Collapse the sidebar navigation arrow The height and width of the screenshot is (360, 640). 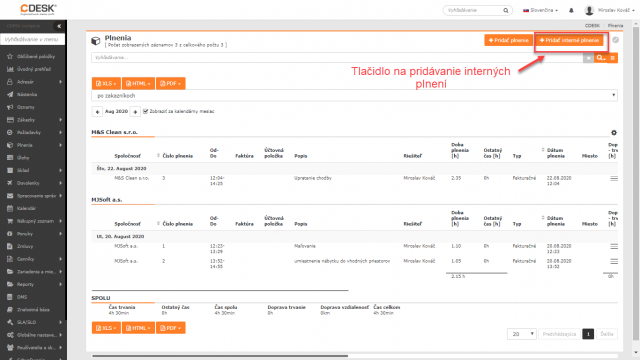[59, 26]
